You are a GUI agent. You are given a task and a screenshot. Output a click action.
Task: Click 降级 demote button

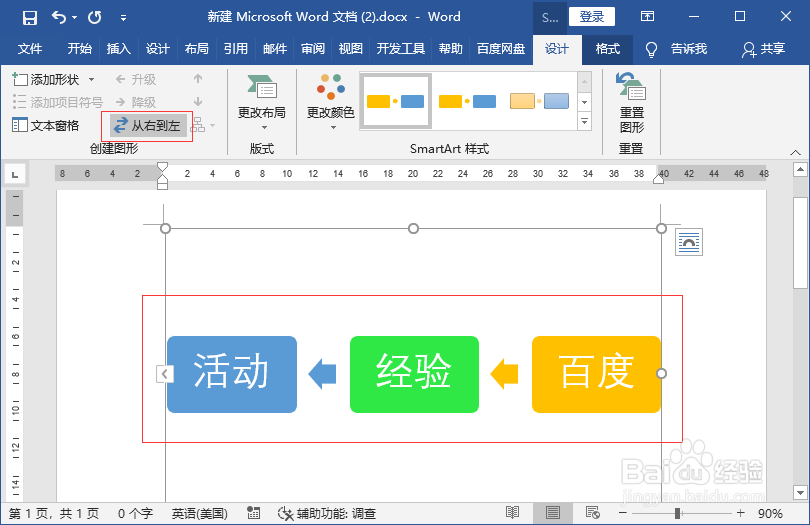[135, 102]
